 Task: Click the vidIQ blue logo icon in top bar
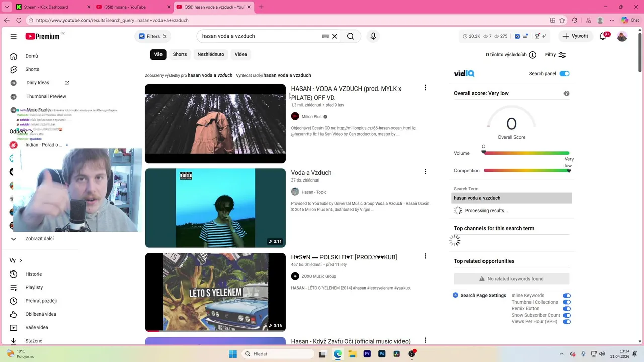(x=517, y=36)
